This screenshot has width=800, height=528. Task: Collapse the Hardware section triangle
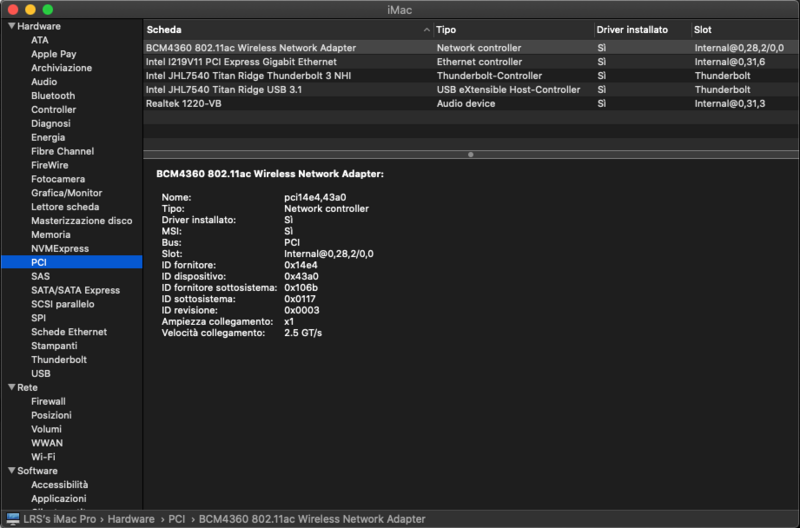point(10,26)
